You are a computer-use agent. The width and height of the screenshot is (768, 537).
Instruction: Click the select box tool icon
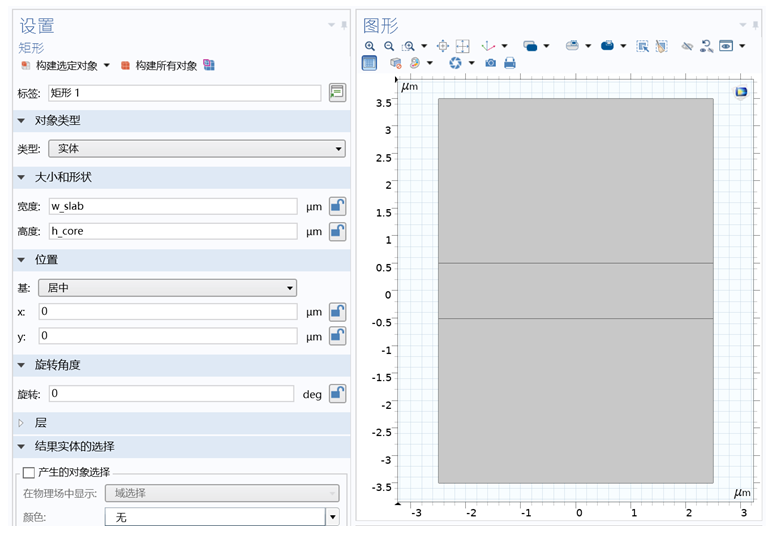pos(642,46)
